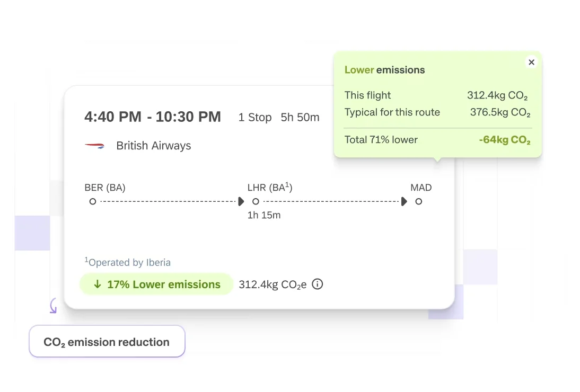
Task: Click the Typical for this route label
Action: click(x=392, y=112)
